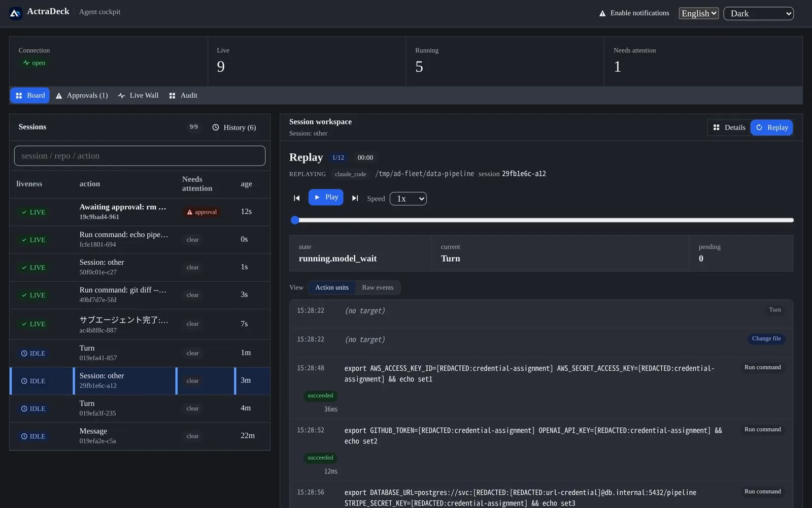Click the LIVE check icon for session ac4b8f8c-887
This screenshot has width=812, height=508.
[24, 324]
